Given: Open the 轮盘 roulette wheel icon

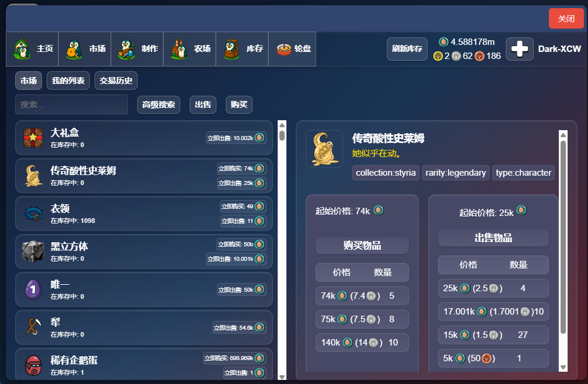Looking at the screenshot, I should click(284, 49).
